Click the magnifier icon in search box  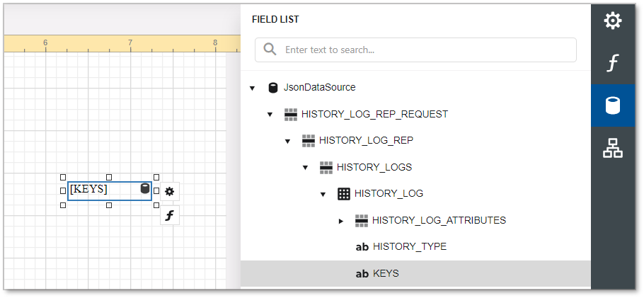tap(270, 50)
